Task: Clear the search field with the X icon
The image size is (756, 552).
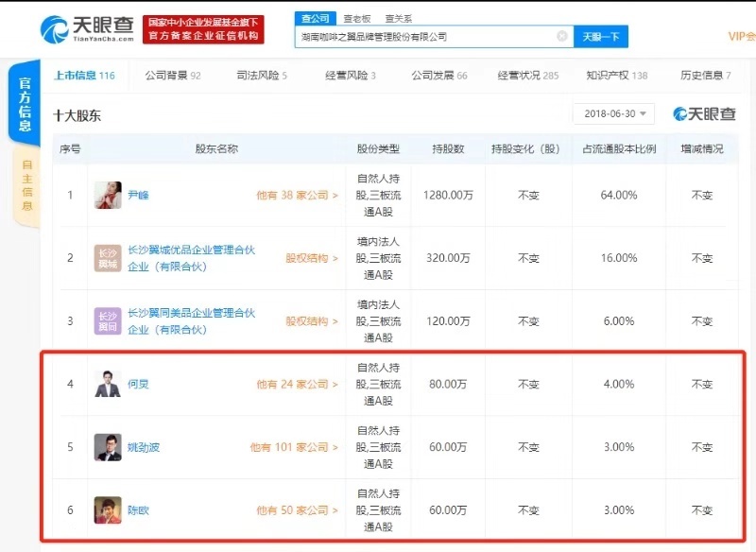Action: 561,36
